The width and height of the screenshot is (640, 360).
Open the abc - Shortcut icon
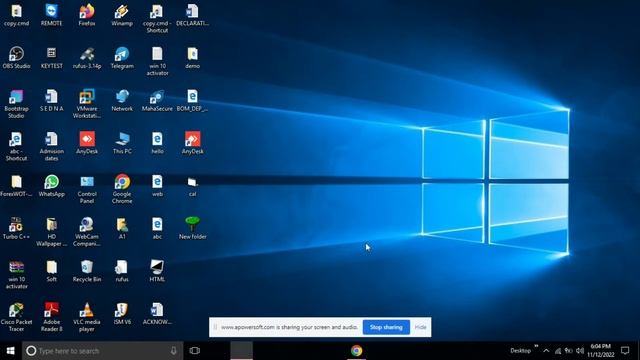[16, 147]
